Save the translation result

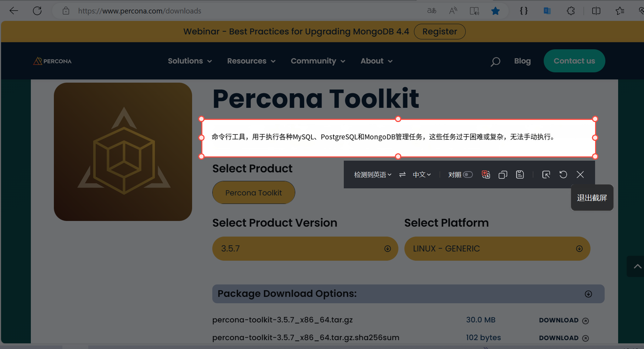coord(520,174)
